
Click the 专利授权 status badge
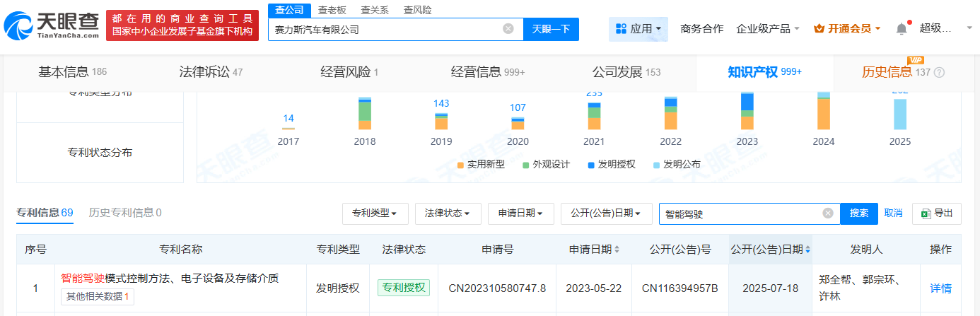[x=404, y=288]
